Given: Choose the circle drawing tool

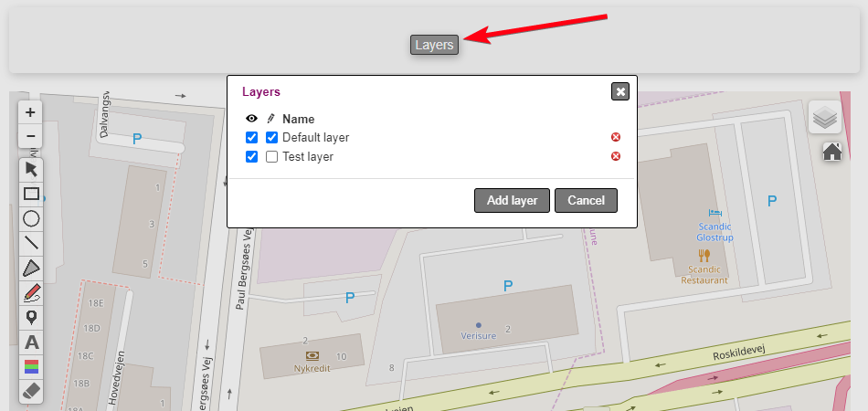Looking at the screenshot, I should [31, 218].
